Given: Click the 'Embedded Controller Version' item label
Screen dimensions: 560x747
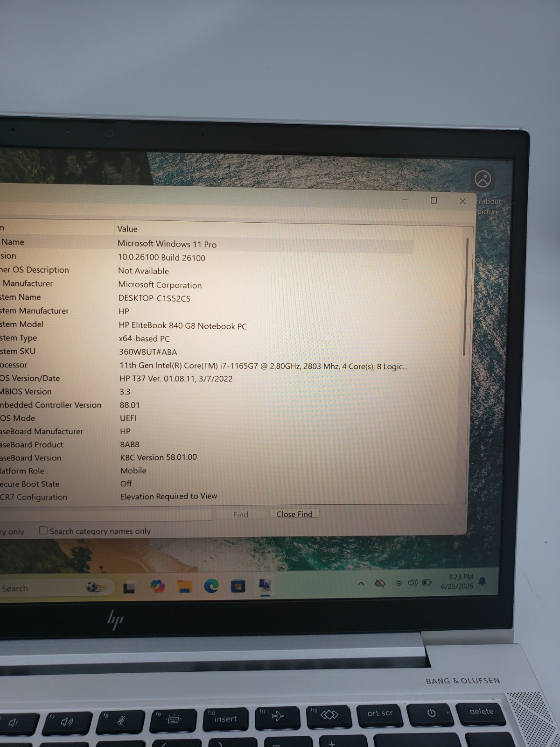Looking at the screenshot, I should point(50,405).
